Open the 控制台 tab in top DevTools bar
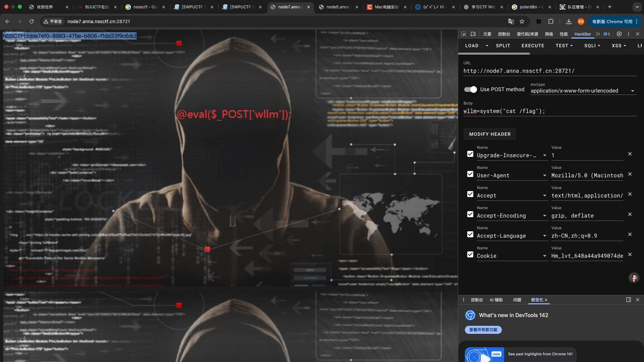644x362 pixels. 504,34
